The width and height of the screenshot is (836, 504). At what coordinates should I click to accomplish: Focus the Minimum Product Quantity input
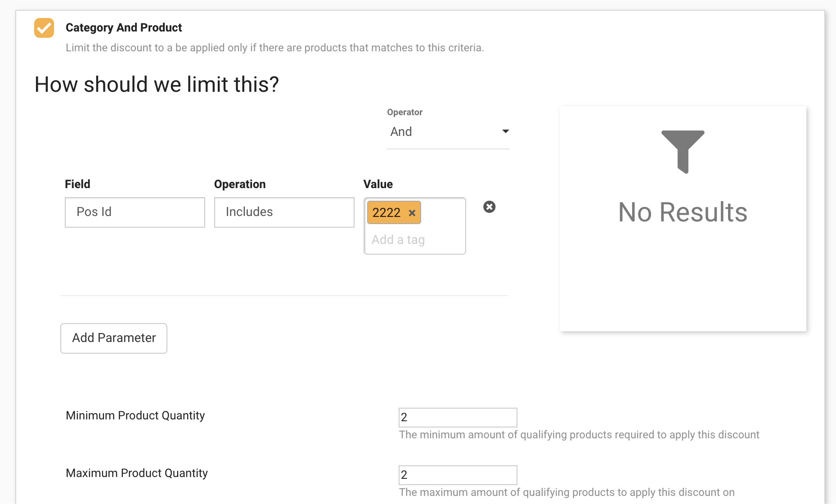(458, 418)
